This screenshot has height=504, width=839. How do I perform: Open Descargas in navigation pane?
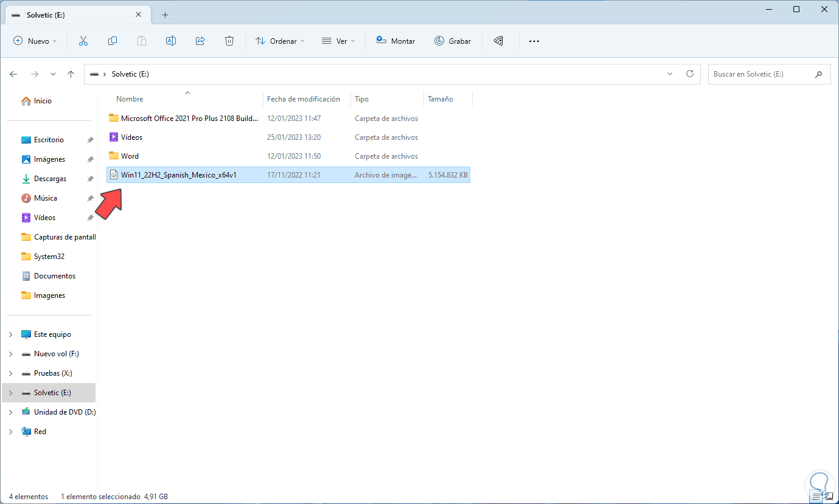click(x=50, y=179)
